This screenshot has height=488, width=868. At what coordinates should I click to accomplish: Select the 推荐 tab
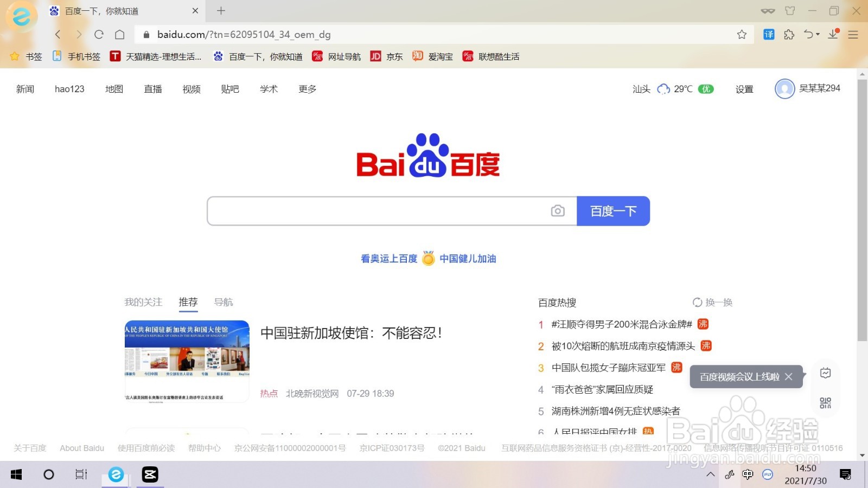coord(188,302)
